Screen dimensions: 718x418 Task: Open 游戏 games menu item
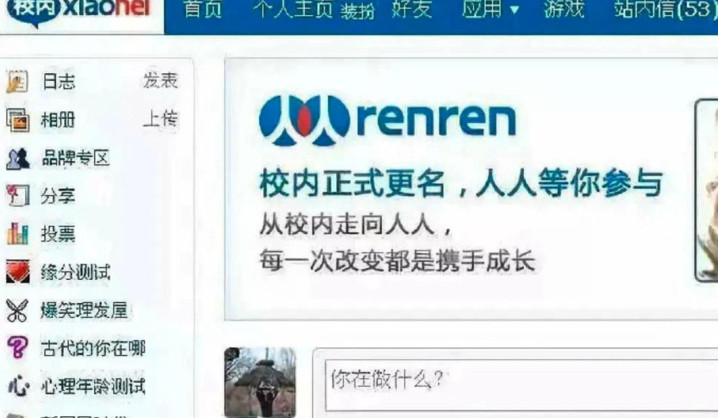(x=564, y=9)
